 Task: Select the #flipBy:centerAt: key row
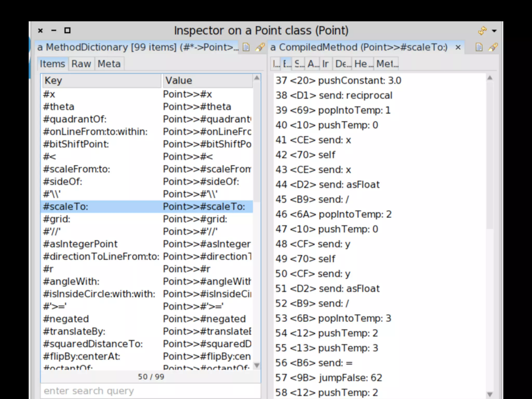click(x=147, y=356)
